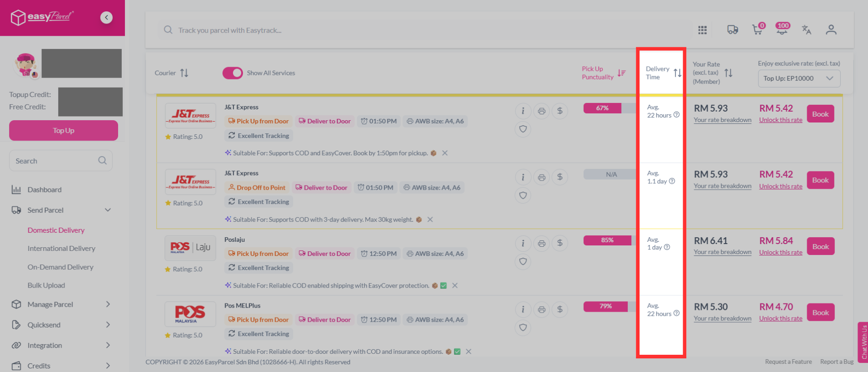
Task: Dismiss the J&T Pick Up 'Suitable For' note
Action: coord(445,153)
